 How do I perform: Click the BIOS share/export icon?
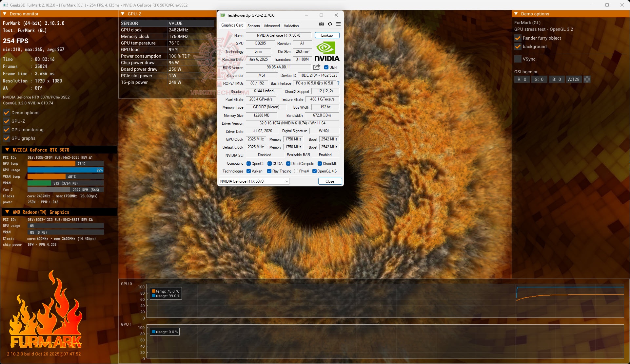point(317,67)
